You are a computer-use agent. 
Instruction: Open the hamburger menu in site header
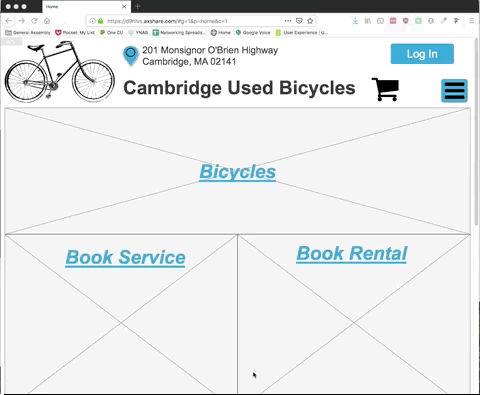pyautogui.click(x=454, y=91)
